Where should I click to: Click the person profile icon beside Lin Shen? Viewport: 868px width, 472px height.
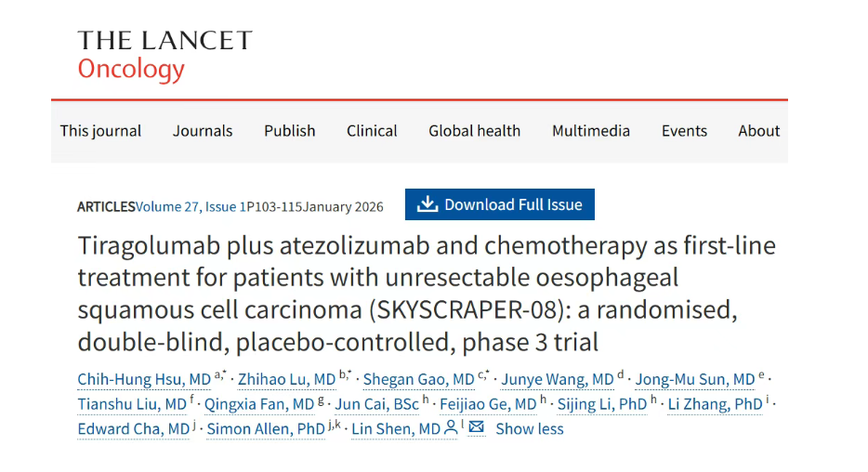point(451,427)
